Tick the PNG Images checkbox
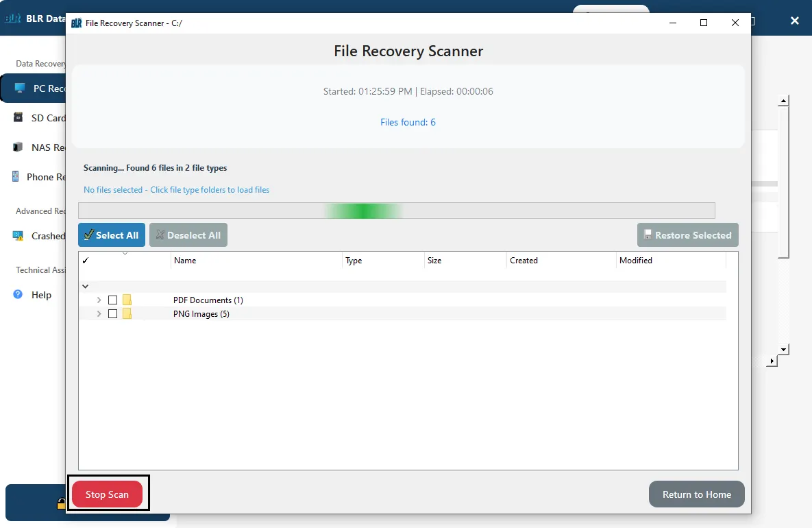 pyautogui.click(x=113, y=314)
